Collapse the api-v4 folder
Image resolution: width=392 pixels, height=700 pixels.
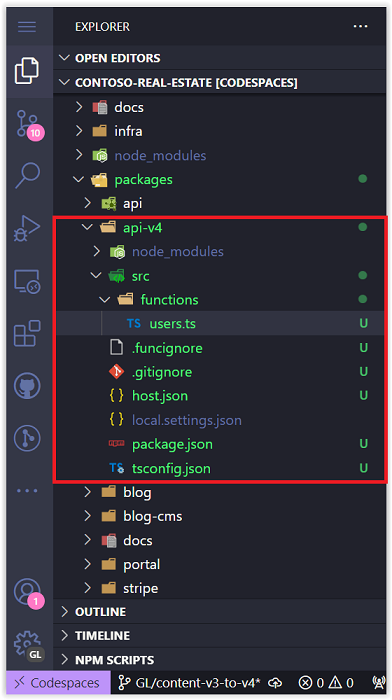tap(219, 228)
